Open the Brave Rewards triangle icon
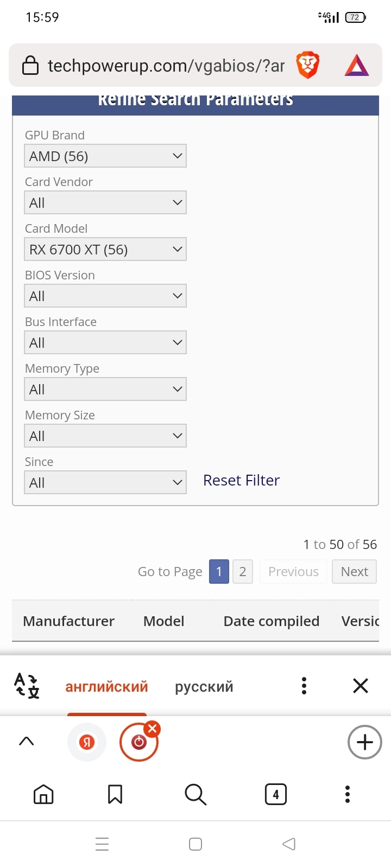The image size is (391, 868). tap(357, 66)
